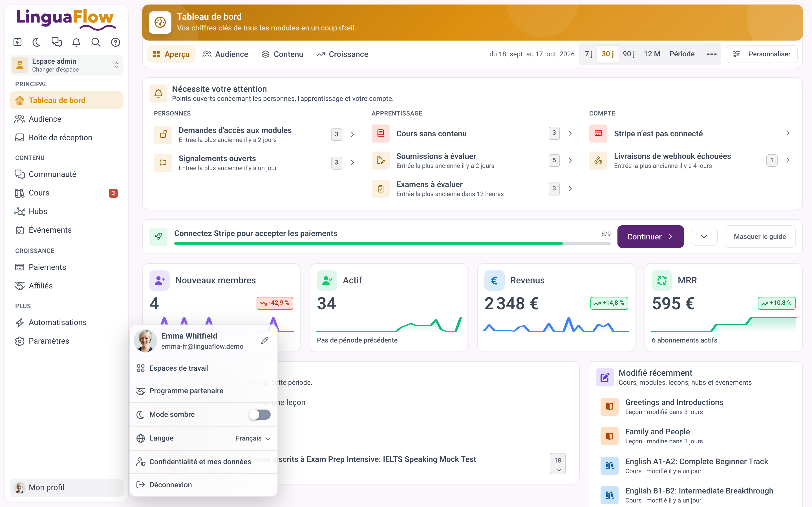Toggle the Mode sombre switch

(260, 414)
